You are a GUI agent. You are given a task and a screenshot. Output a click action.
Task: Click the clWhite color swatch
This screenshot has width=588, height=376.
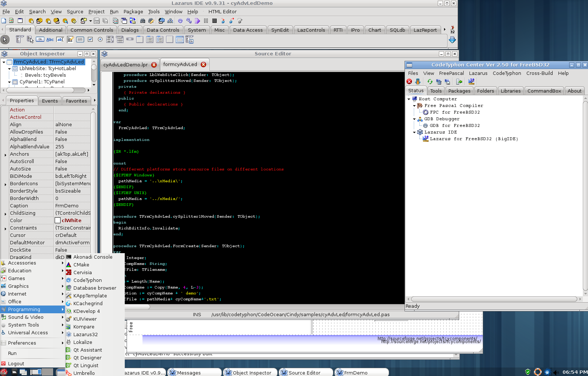pyautogui.click(x=58, y=220)
